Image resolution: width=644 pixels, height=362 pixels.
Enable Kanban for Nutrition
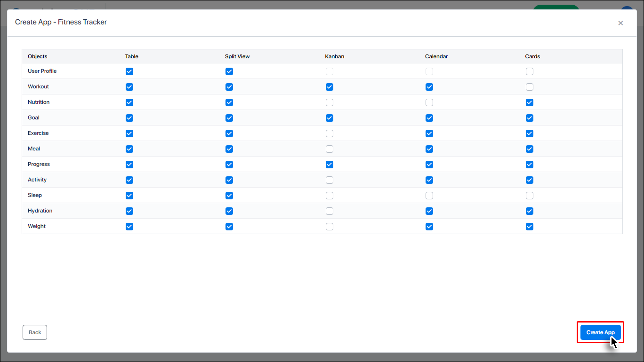point(330,102)
